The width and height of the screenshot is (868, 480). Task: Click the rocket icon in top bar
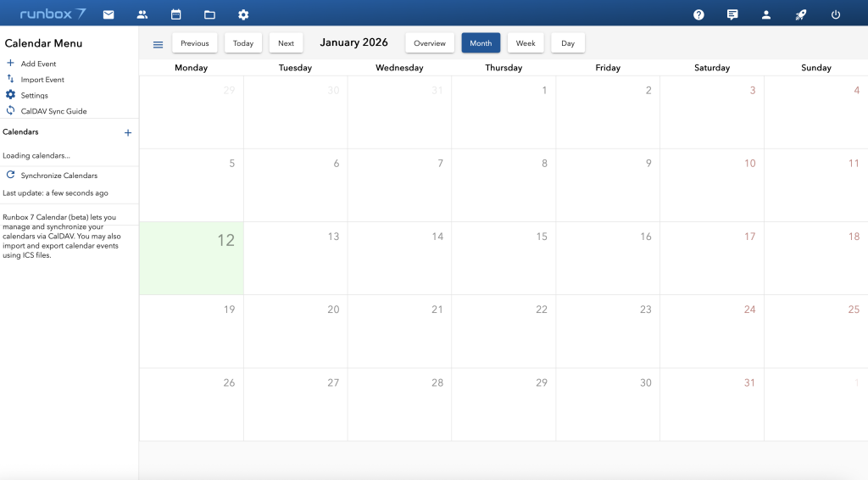pos(801,14)
